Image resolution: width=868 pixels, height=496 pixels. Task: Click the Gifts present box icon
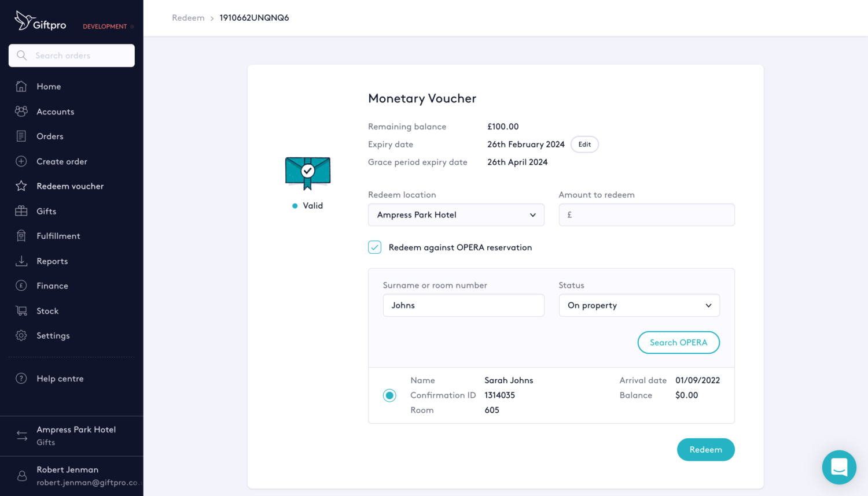point(21,211)
